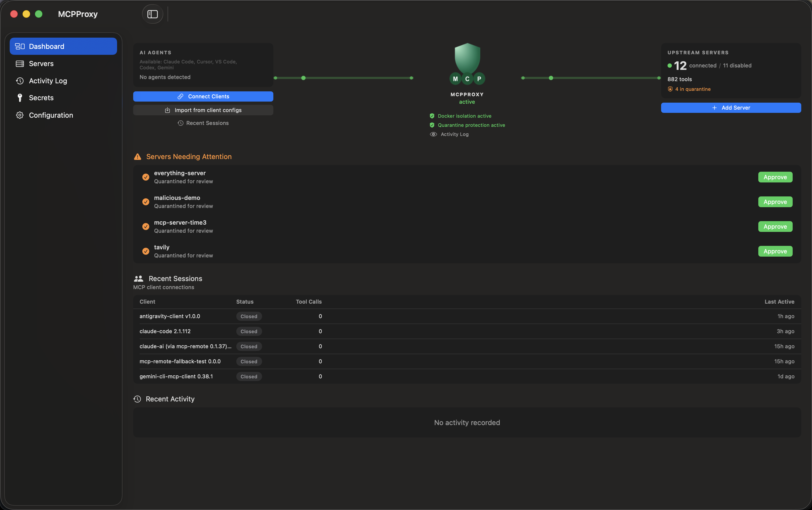Click the link icon in Connect Clients
Screen dimensions: 812x510
pyautogui.click(x=180, y=96)
